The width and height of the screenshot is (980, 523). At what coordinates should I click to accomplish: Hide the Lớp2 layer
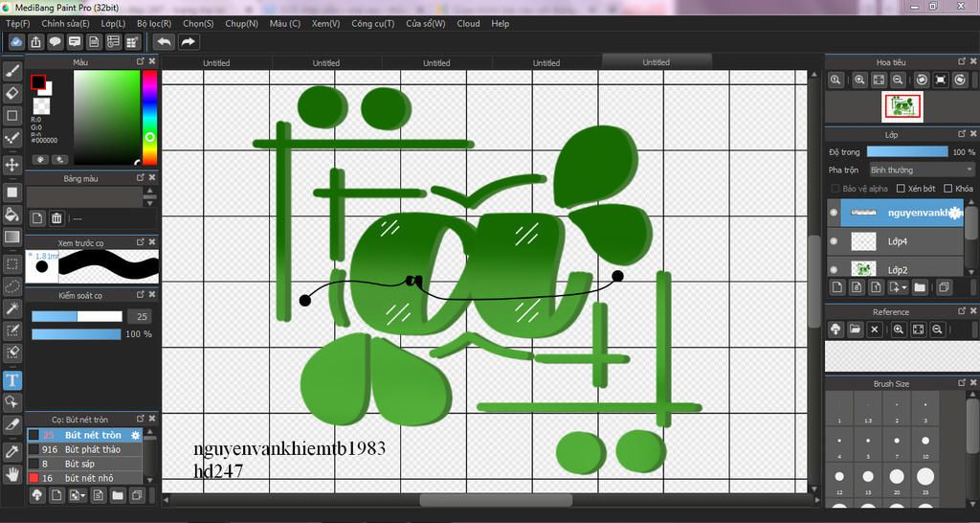[834, 269]
